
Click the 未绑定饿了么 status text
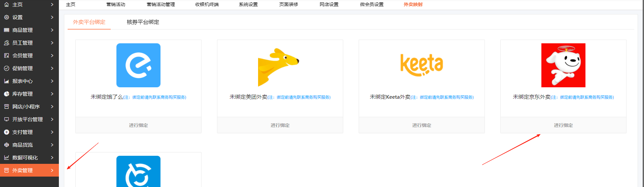pyautogui.click(x=107, y=97)
